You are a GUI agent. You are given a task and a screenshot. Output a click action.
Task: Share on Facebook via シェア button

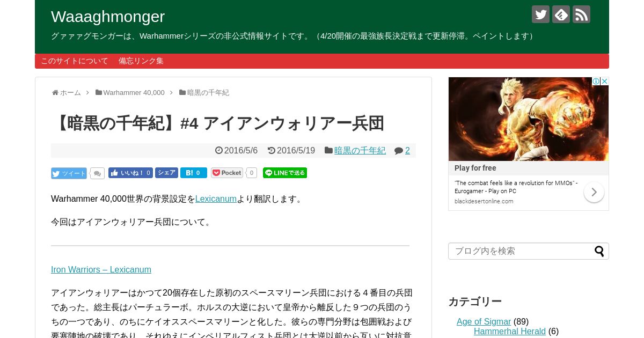coord(166,173)
